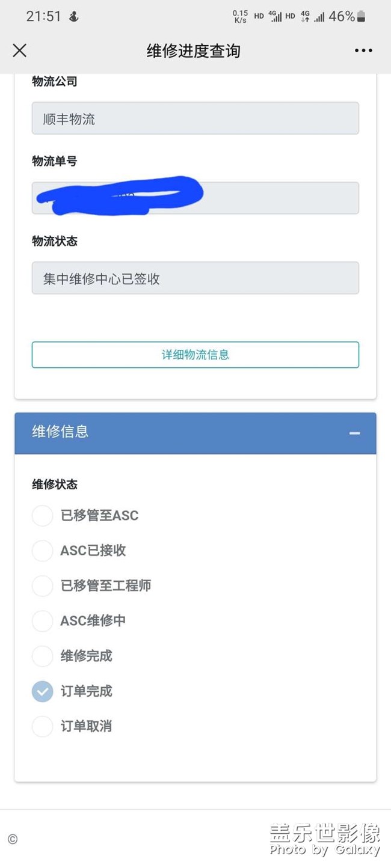Screen dimensions: 391x868
Task: Tap the copyright icon at bottom left
Action: [13, 839]
